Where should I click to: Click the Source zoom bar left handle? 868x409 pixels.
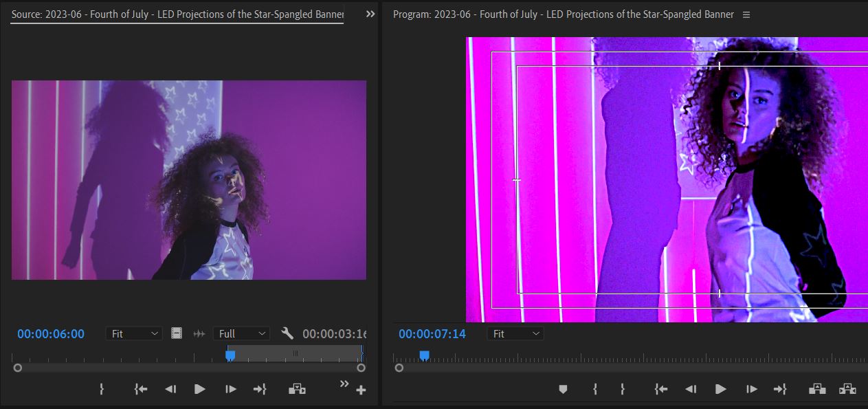coord(18,368)
